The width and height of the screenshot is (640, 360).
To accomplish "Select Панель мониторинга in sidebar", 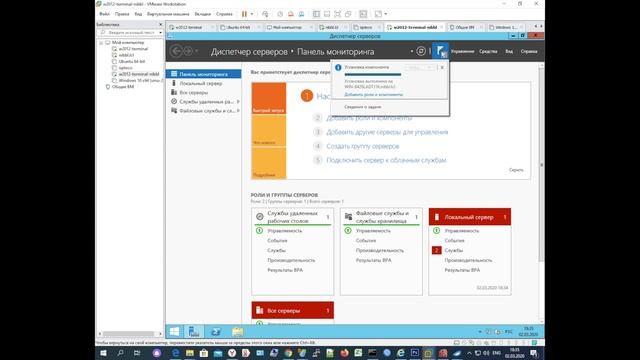I will 203,74.
